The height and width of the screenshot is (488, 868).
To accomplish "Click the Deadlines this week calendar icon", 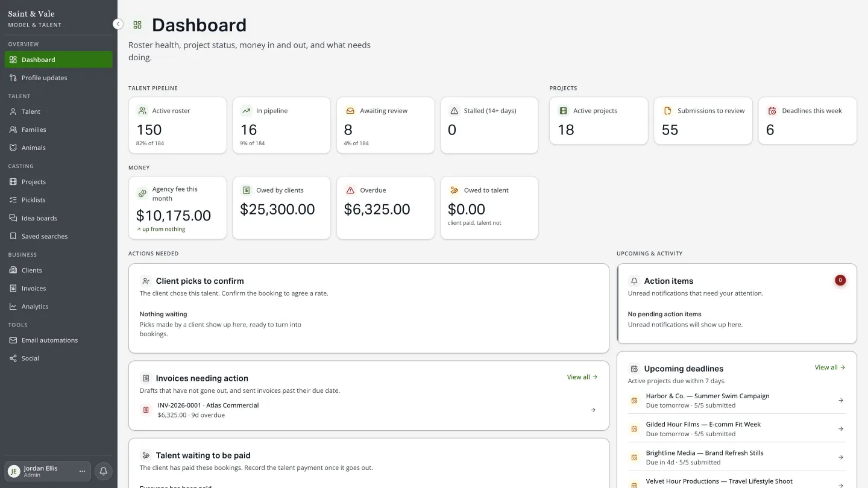I will click(x=772, y=111).
